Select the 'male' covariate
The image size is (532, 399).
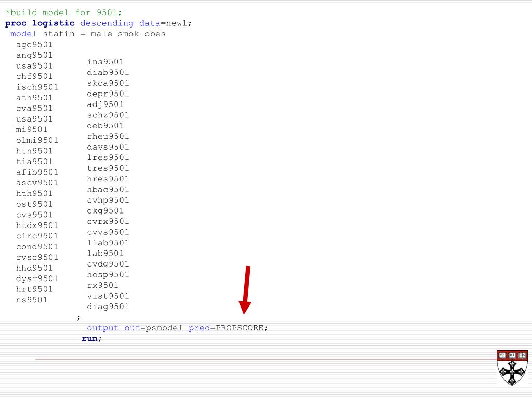(101, 34)
